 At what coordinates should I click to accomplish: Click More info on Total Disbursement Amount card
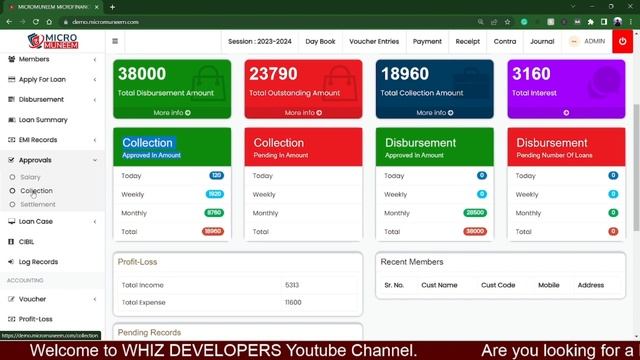point(172,113)
